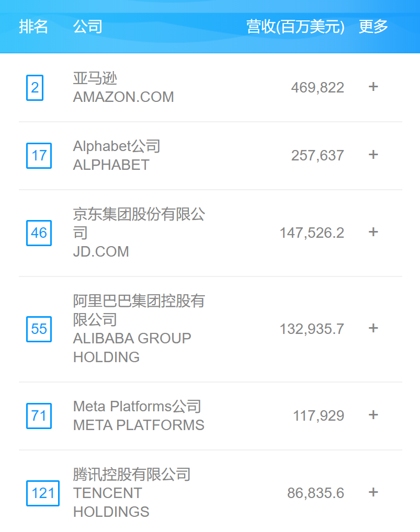420x532 pixels.
Task: Sort by 营收(百万美元) column header
Action: pos(295,27)
